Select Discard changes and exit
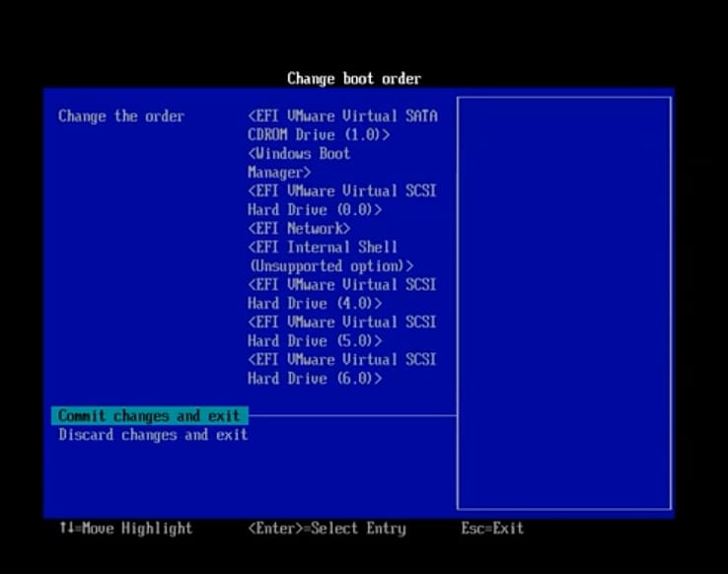This screenshot has width=728, height=574. (x=153, y=435)
